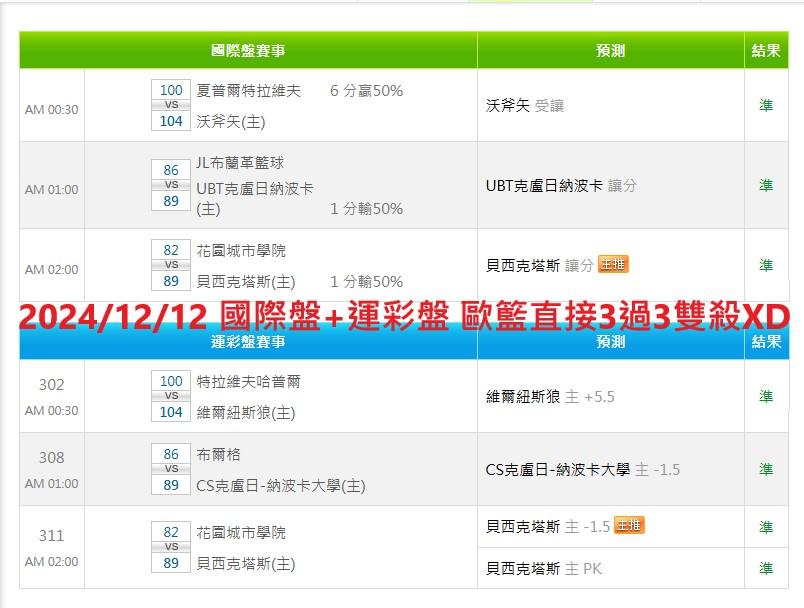Select 貝西克塔斯(主) in the 運彩盤 table
The height and width of the screenshot is (608, 804).
tap(246, 564)
